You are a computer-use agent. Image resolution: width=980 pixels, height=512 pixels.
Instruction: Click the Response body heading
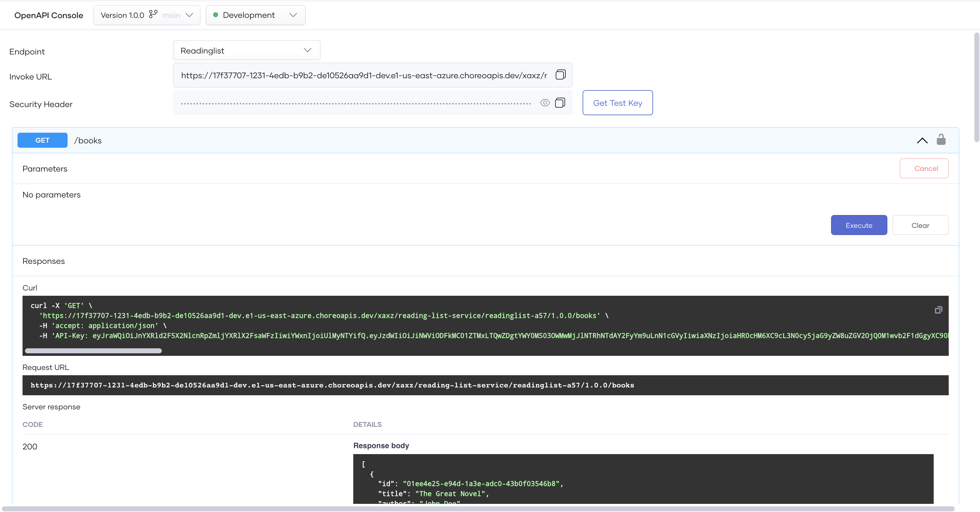coord(381,445)
